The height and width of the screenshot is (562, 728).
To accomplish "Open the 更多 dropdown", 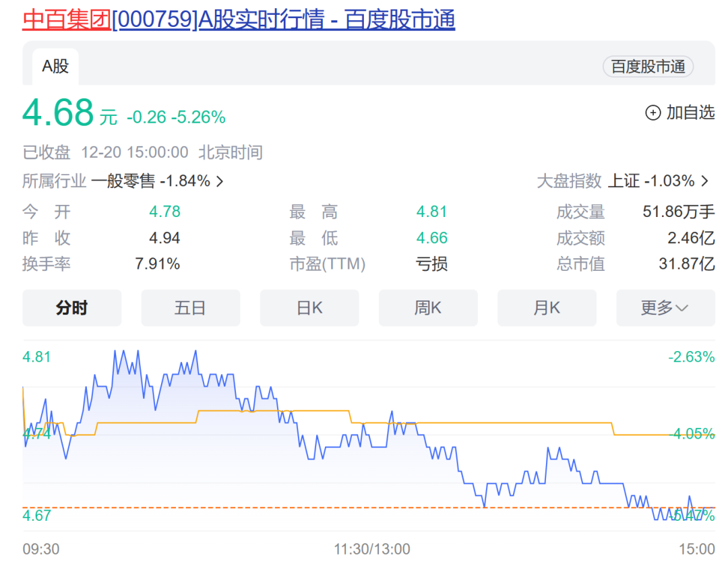I will coord(665,308).
